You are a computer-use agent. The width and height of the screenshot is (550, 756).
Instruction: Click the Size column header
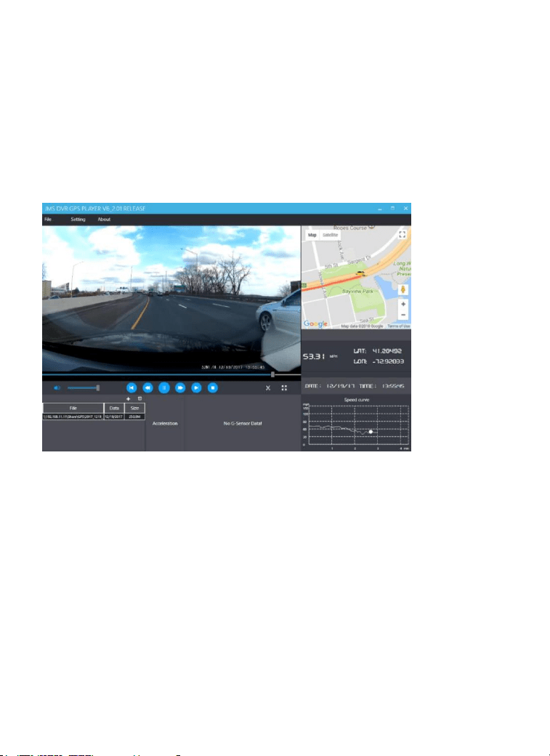(x=134, y=408)
